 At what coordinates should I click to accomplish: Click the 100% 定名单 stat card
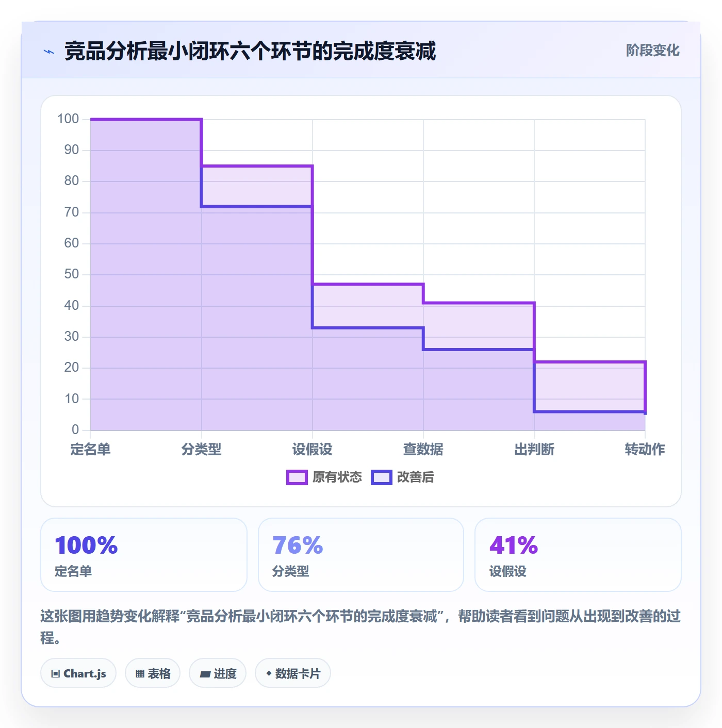144,555
